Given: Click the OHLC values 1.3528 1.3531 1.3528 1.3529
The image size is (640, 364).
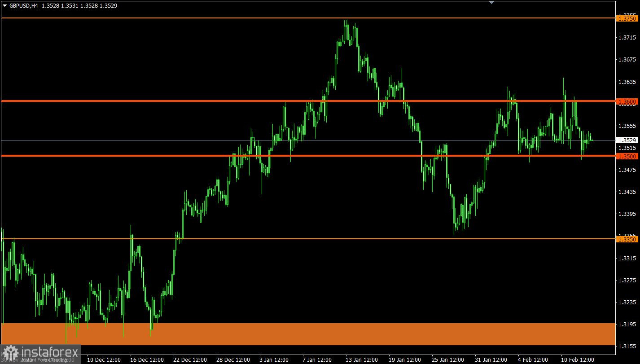Looking at the screenshot, I should pyautogui.click(x=79, y=5).
